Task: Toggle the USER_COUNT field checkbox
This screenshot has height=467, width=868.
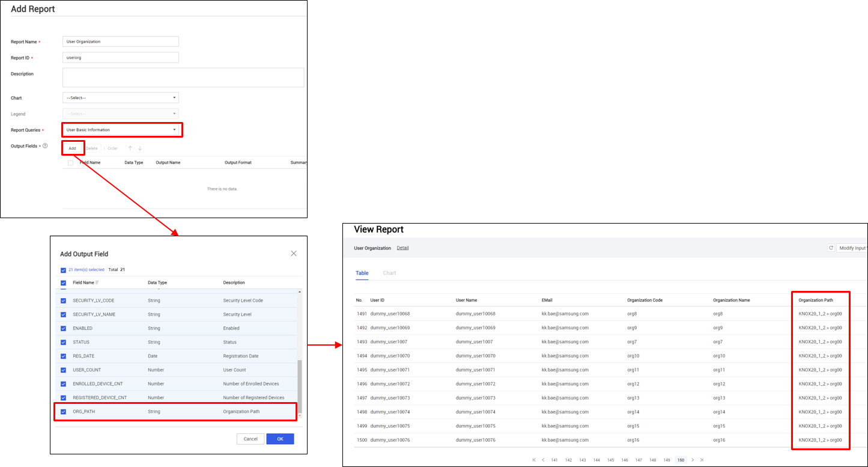Action: coord(63,370)
